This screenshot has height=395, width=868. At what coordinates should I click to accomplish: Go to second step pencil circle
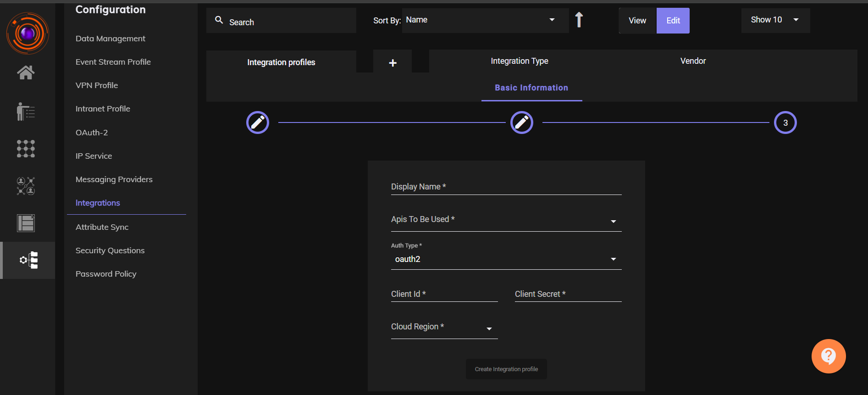[x=522, y=122]
